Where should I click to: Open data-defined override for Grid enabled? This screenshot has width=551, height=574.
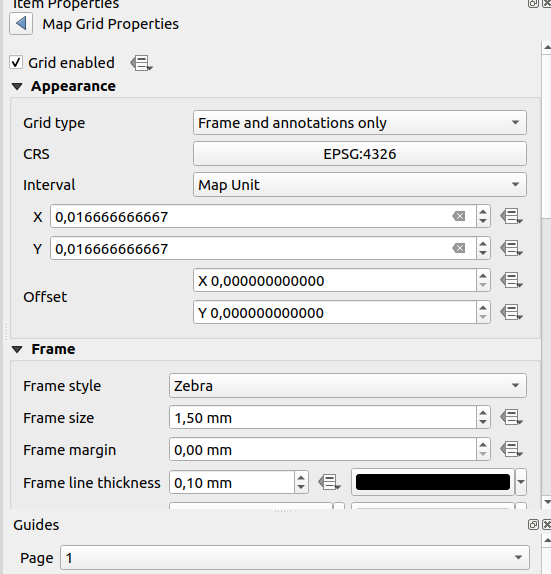[x=141, y=63]
